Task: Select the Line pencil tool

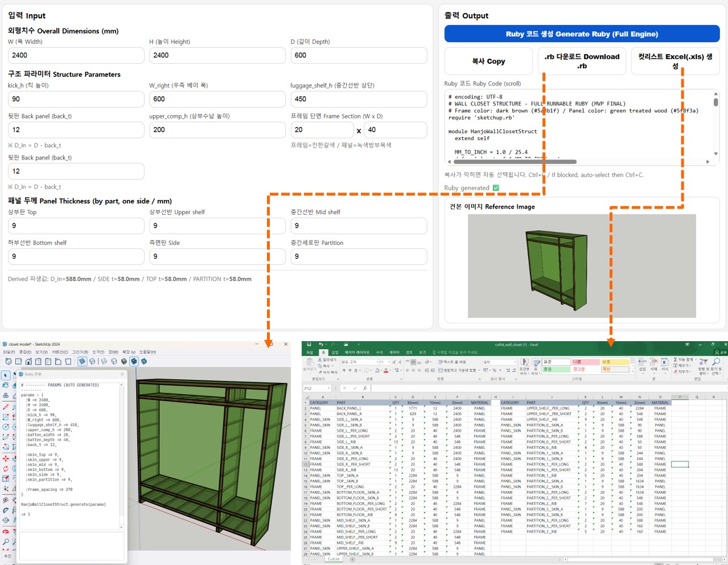Action: (6, 407)
